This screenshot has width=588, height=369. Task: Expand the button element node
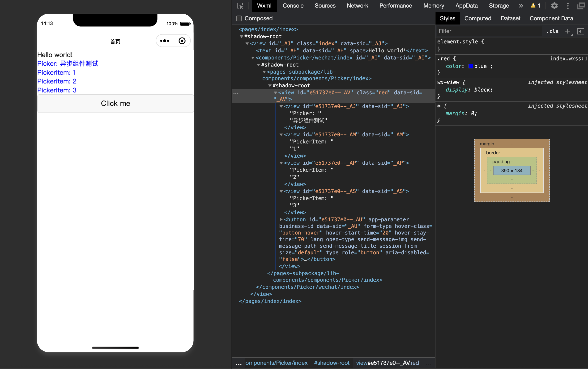pyautogui.click(x=281, y=219)
